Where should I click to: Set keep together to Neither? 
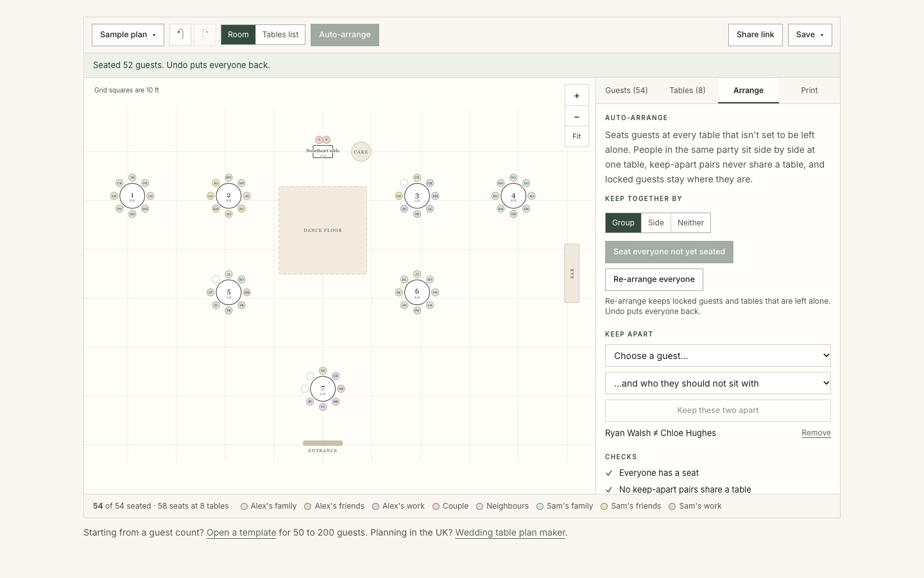690,223
